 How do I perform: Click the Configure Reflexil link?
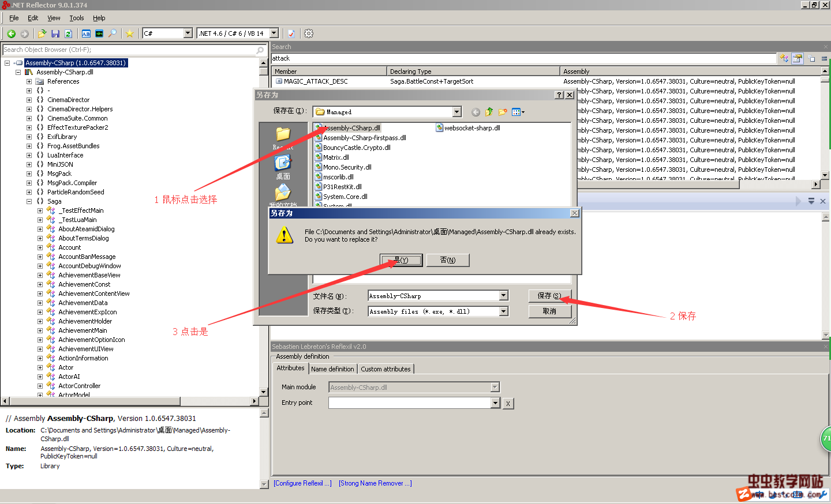pyautogui.click(x=302, y=483)
